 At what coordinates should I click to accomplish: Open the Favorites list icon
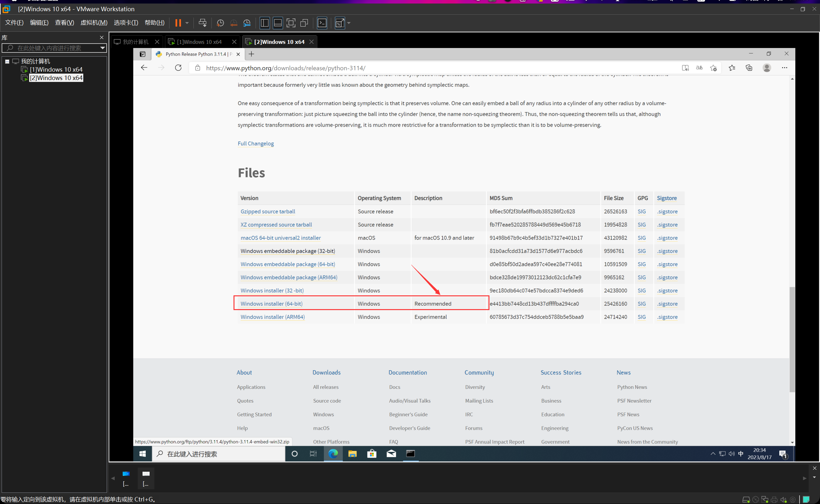[732, 68]
